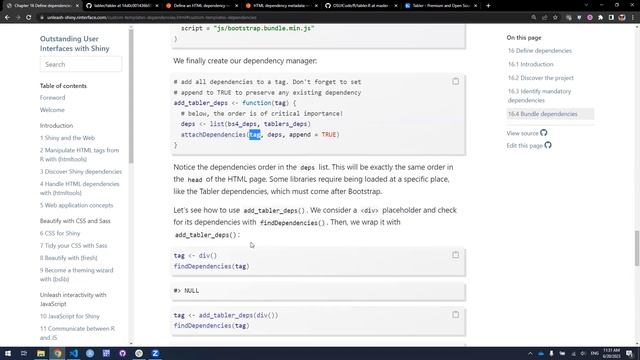
Task: Show hidden system tray icons
Action: pyautogui.click(x=530, y=353)
